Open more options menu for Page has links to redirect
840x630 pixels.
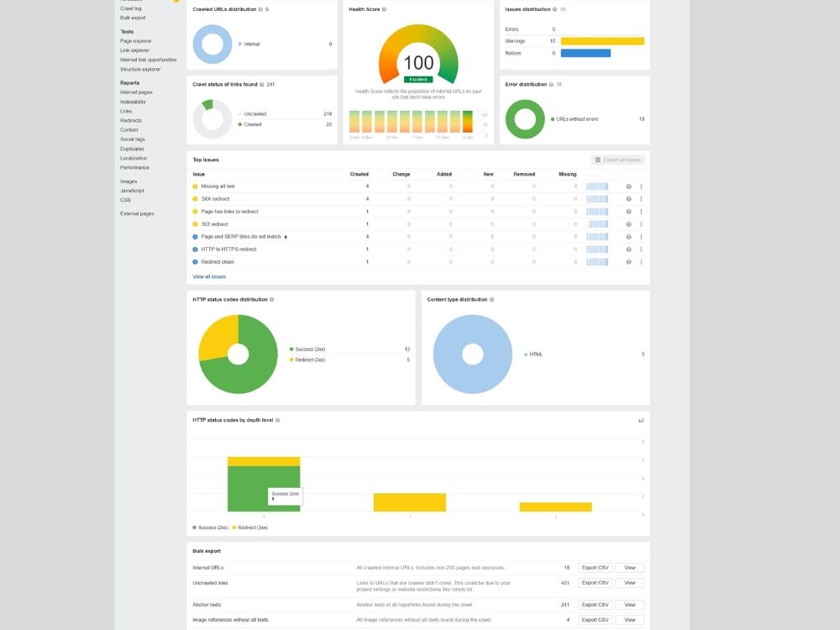[641, 212]
